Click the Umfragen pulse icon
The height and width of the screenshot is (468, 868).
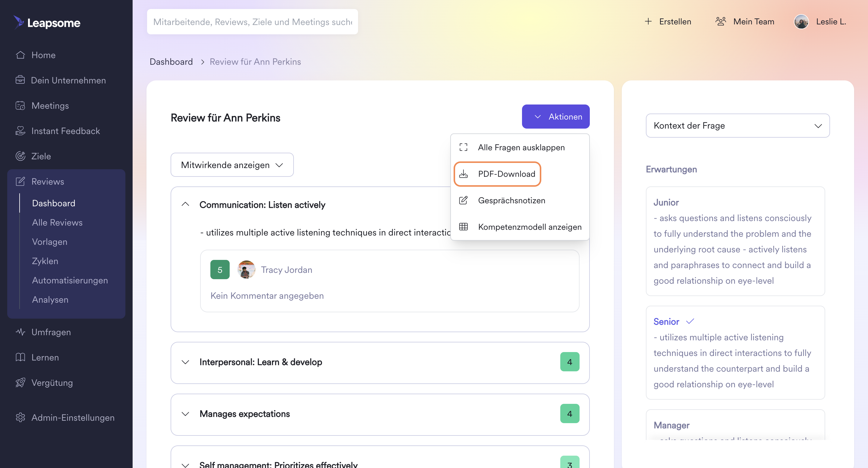pos(20,332)
